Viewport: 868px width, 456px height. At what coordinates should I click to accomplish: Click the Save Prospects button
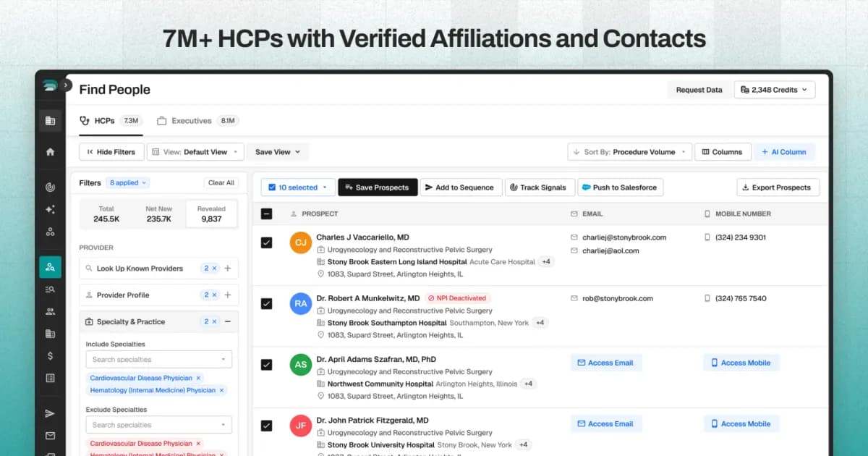[x=378, y=187]
